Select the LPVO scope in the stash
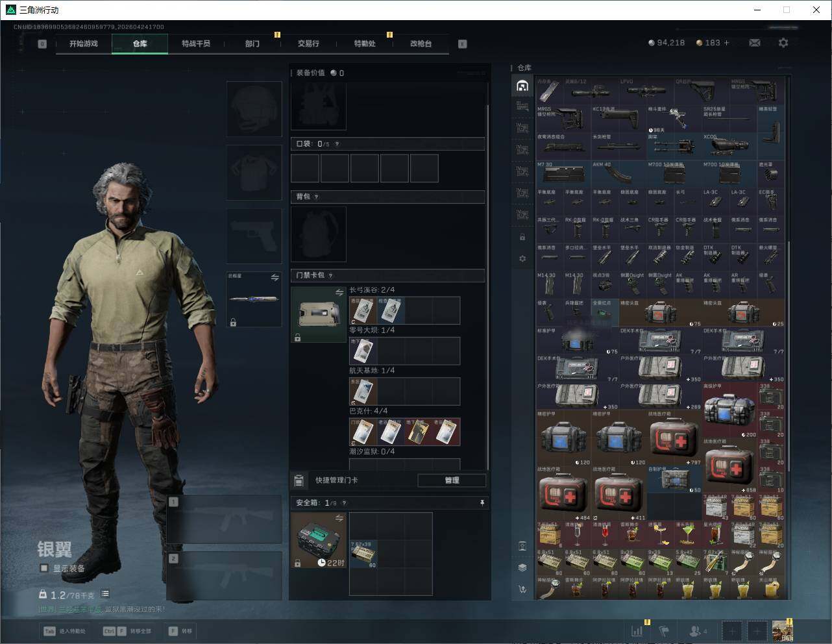 [x=646, y=91]
